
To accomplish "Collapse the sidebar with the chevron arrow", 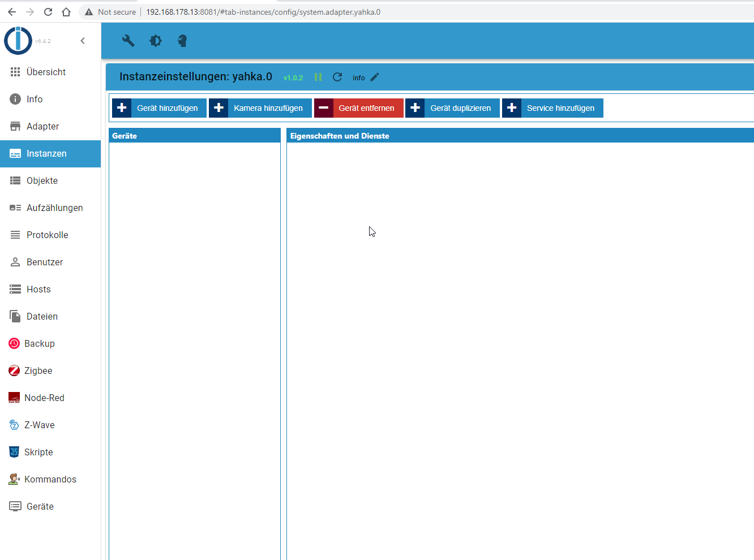I will point(83,41).
